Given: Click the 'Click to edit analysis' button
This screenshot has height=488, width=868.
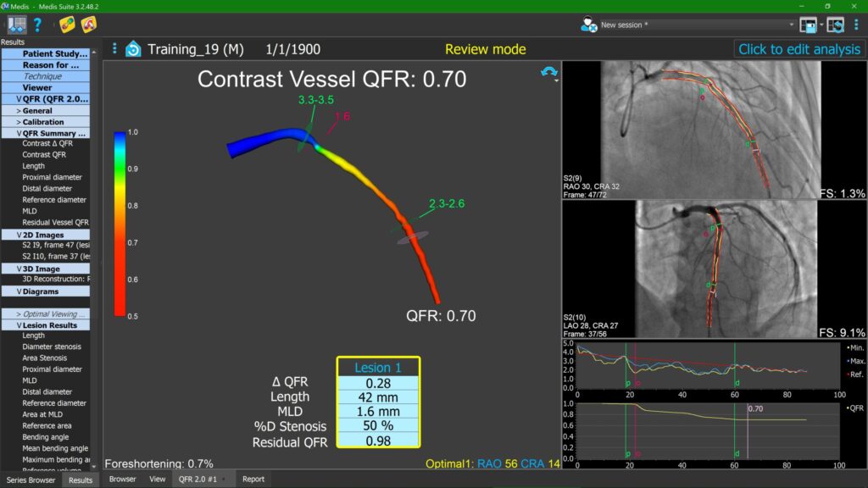Looking at the screenshot, I should 798,49.
